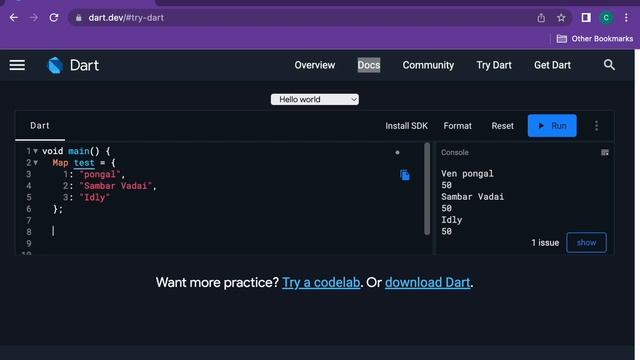640x360 pixels.
Task: Click the "Idly" string on line 5
Action: (95, 198)
